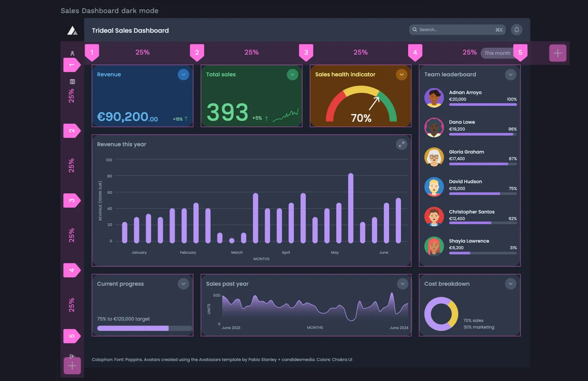The image size is (588, 381).
Task: Click Christopher Santos's avatar
Action: pyautogui.click(x=434, y=217)
